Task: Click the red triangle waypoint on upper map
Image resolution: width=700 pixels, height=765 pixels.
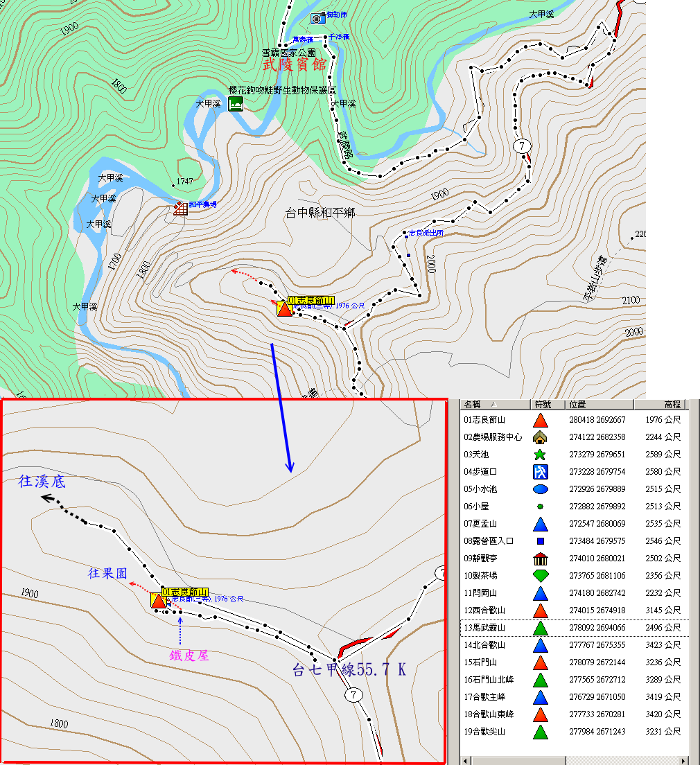Action: point(283,309)
